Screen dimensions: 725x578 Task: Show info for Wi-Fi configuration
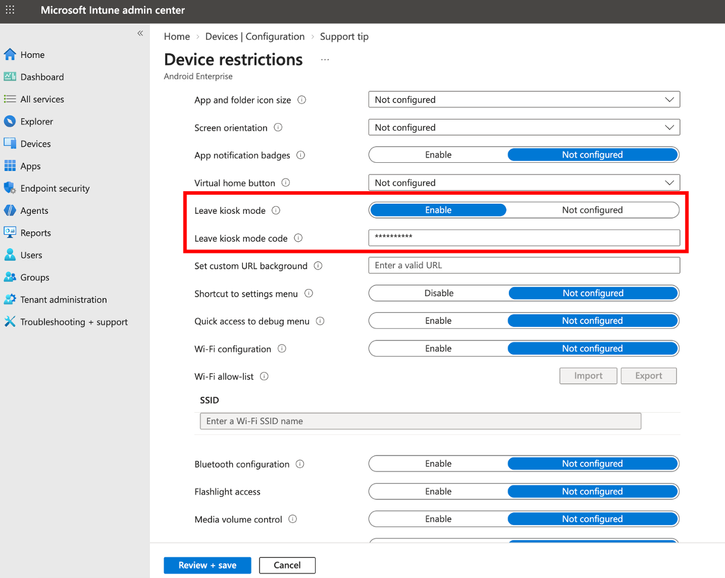click(282, 349)
